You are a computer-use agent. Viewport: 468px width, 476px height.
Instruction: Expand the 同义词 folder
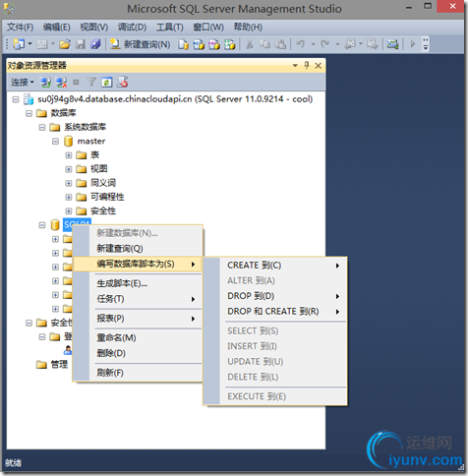coord(69,183)
